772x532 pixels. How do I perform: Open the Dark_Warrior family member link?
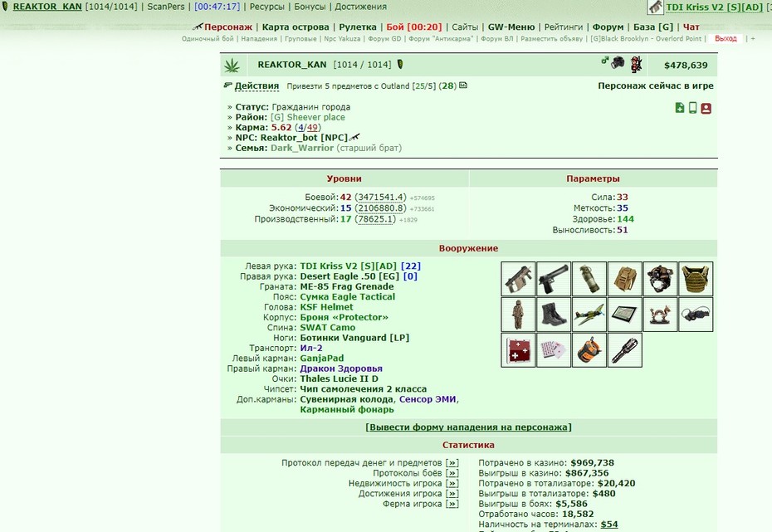[x=302, y=148]
